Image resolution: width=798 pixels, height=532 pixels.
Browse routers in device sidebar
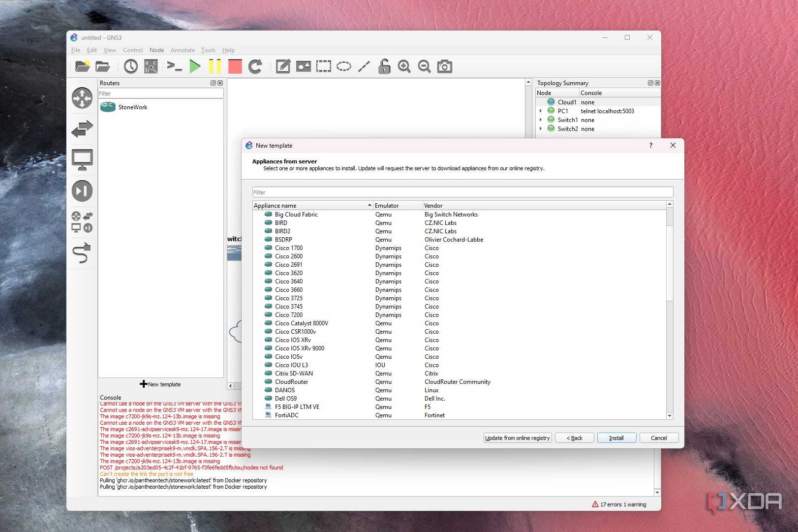click(82, 98)
